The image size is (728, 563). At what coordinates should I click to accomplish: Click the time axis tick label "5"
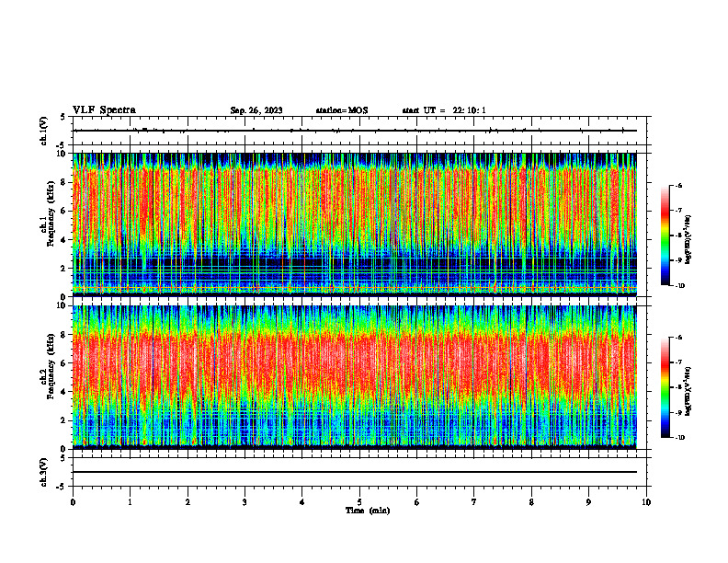click(x=359, y=502)
